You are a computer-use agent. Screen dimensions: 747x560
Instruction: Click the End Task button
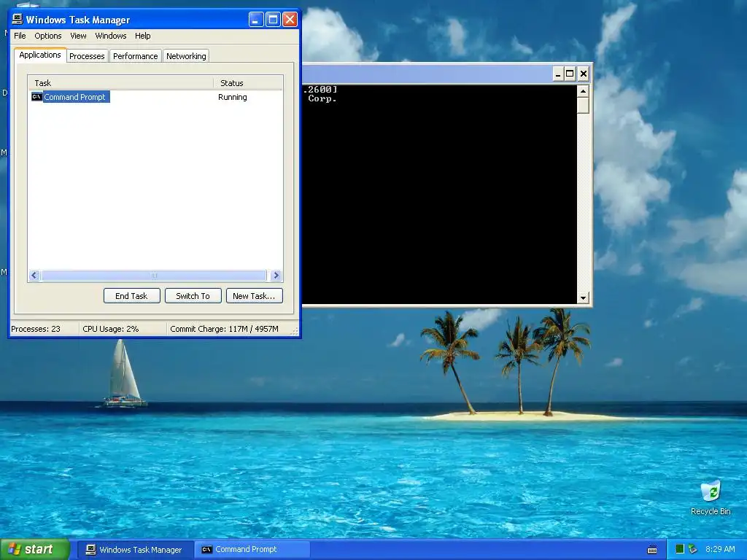[131, 296]
